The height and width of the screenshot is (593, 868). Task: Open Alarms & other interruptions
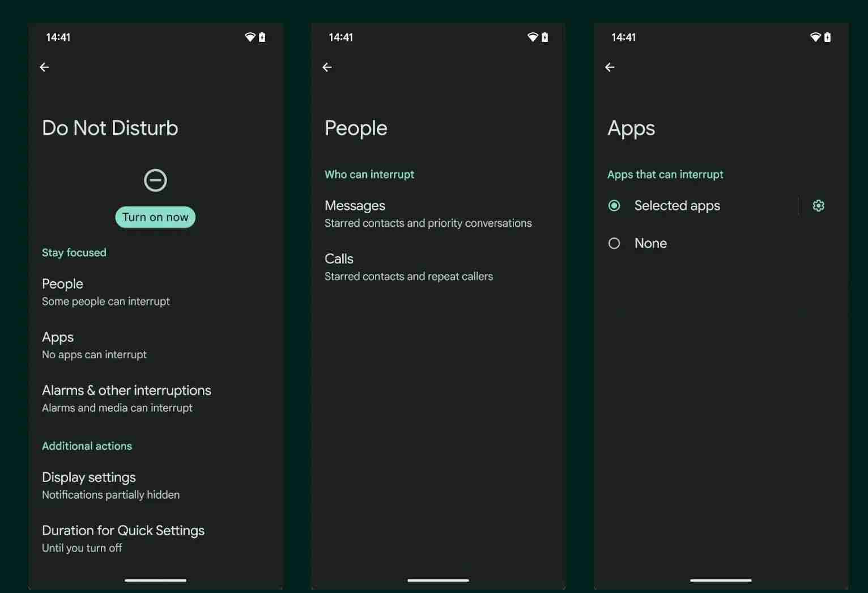[155, 399]
